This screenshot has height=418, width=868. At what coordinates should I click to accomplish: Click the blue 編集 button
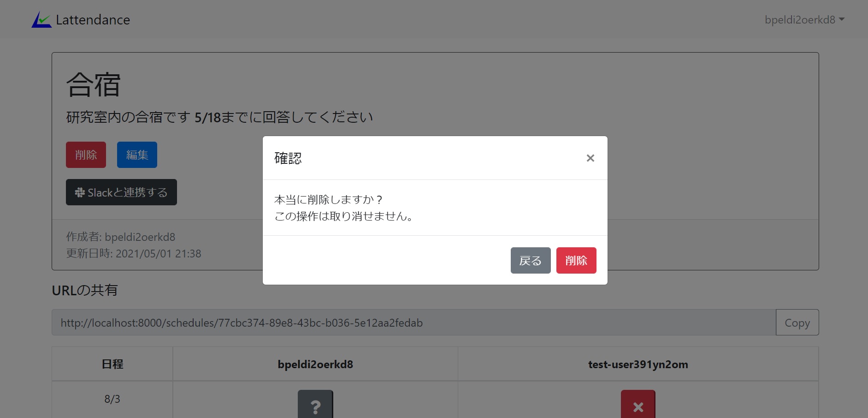[137, 155]
